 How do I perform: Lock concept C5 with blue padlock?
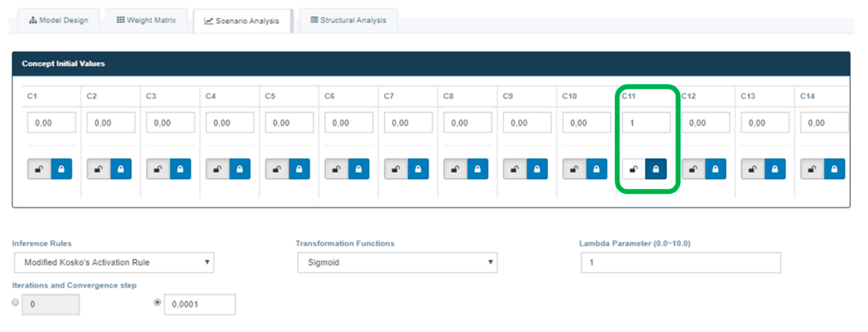pyautogui.click(x=299, y=169)
